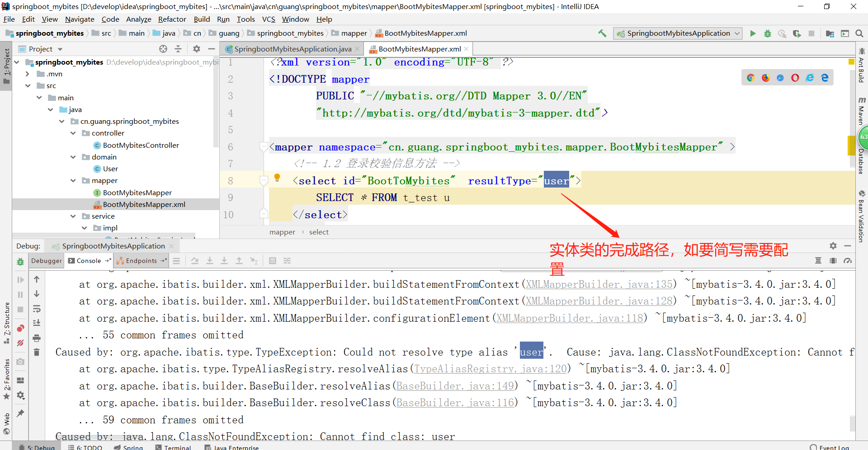Hide the Project tool window
This screenshot has width=868, height=450.
coord(211,49)
